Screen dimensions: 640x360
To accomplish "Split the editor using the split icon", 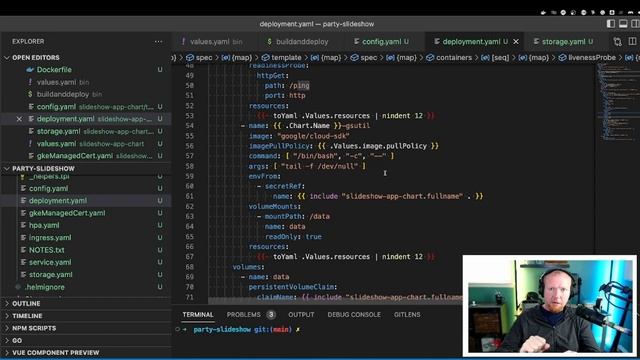I will pyautogui.click(x=632, y=42).
